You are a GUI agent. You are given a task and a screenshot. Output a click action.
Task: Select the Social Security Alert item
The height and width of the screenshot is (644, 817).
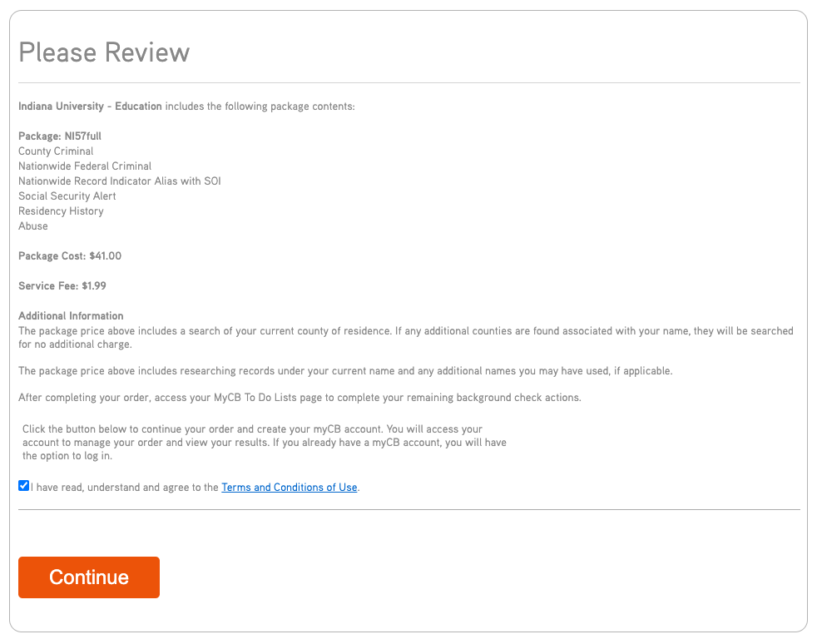(x=67, y=196)
